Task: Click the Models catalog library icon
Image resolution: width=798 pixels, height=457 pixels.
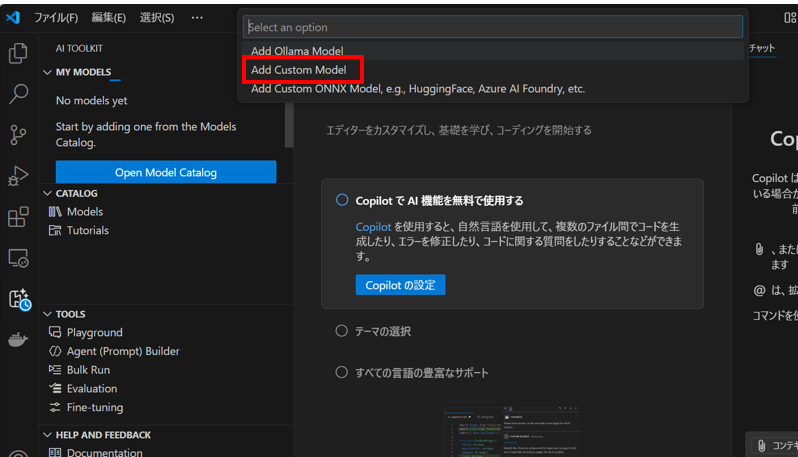Action: (55, 211)
